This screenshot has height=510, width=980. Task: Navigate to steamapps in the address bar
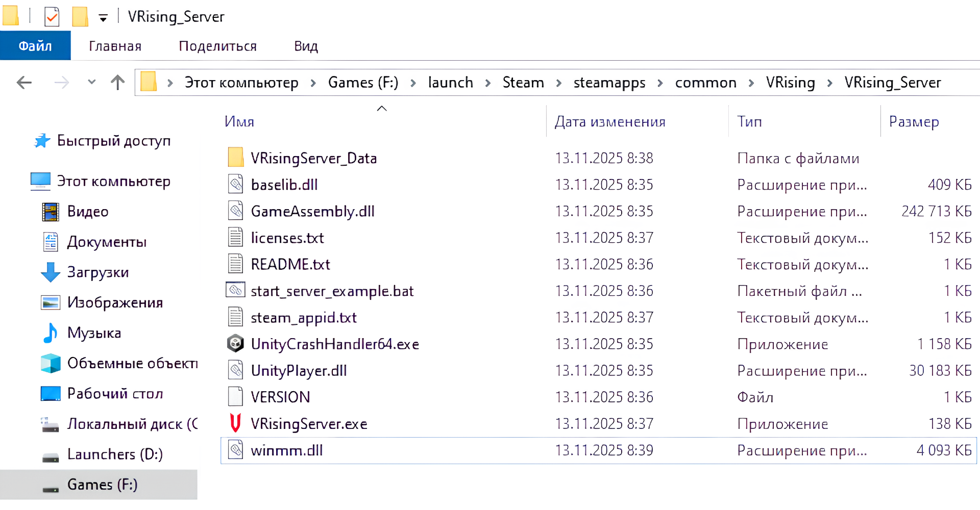coord(609,82)
